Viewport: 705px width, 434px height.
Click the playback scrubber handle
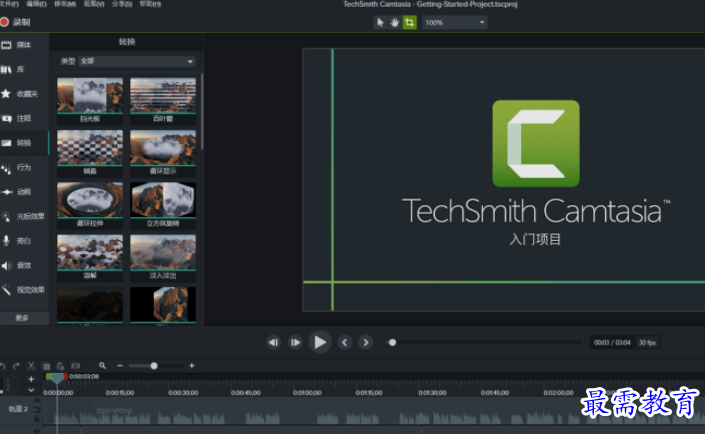393,343
